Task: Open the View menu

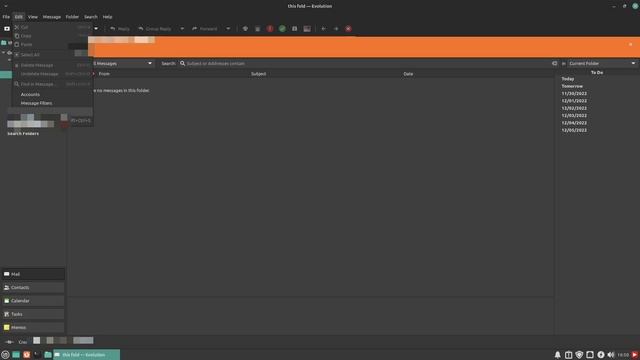Action: click(x=33, y=17)
